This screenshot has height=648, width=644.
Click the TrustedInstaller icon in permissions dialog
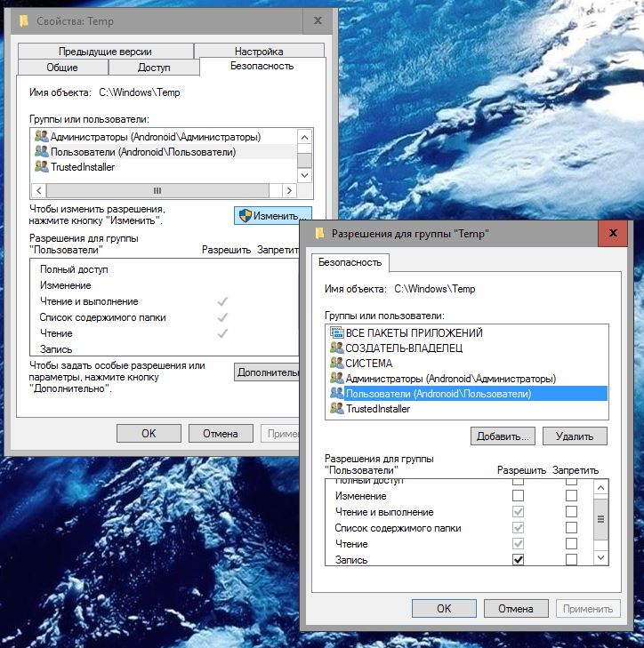click(336, 408)
